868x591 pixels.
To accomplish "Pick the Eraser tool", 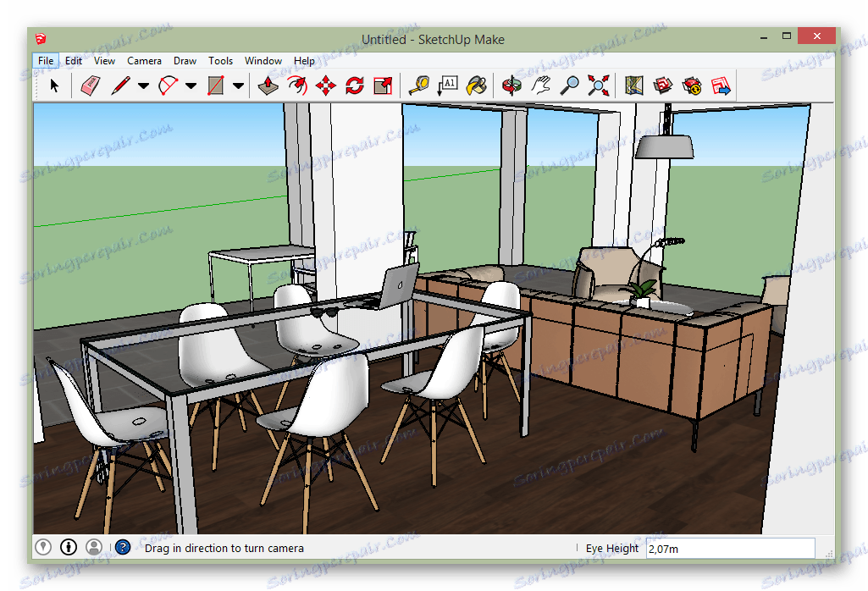I will [x=91, y=86].
